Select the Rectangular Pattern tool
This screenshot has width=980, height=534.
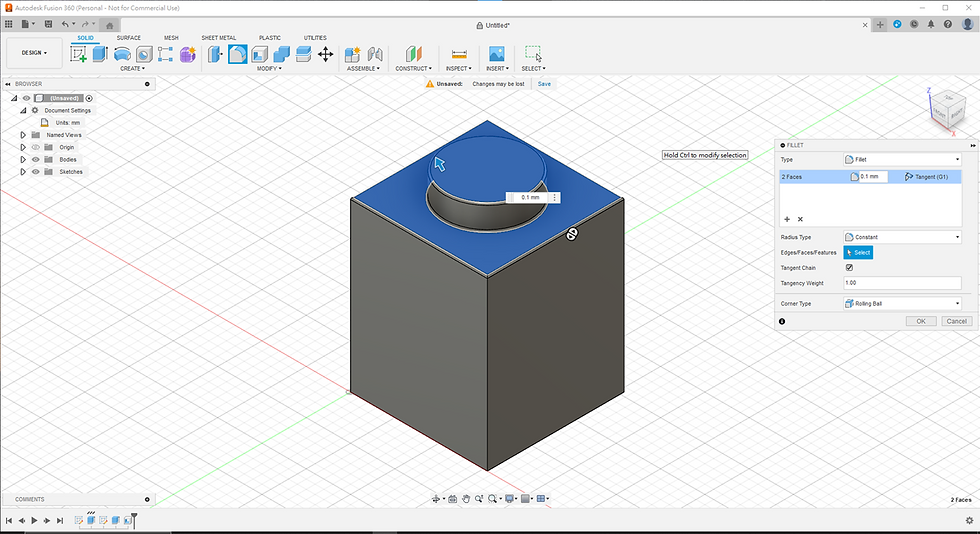point(166,54)
